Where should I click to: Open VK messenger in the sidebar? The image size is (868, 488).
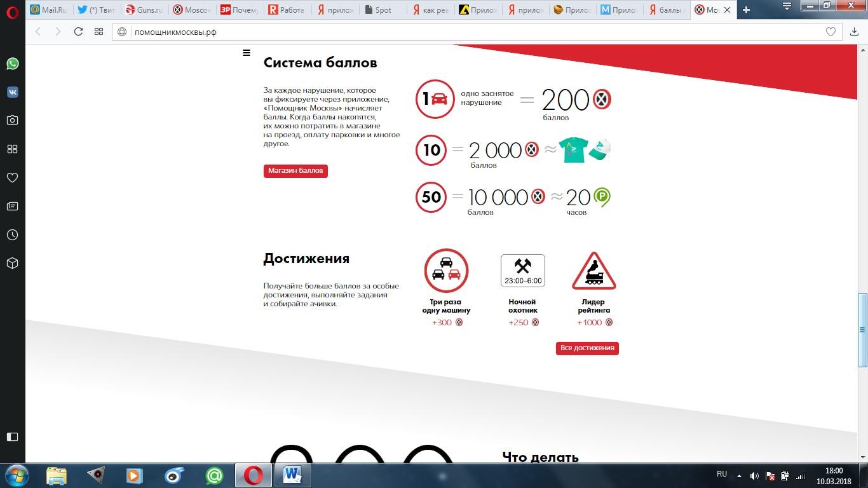(x=12, y=92)
